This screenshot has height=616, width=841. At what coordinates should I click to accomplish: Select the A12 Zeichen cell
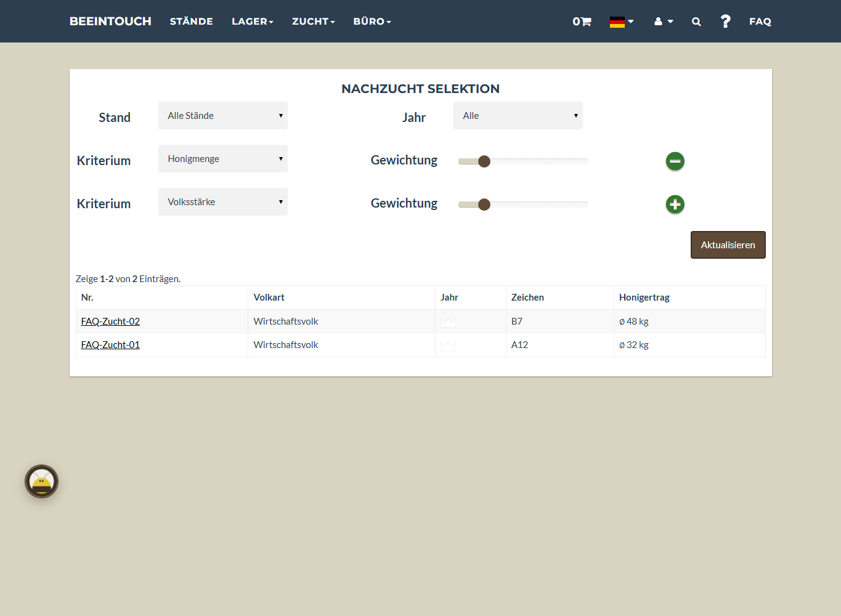519,345
